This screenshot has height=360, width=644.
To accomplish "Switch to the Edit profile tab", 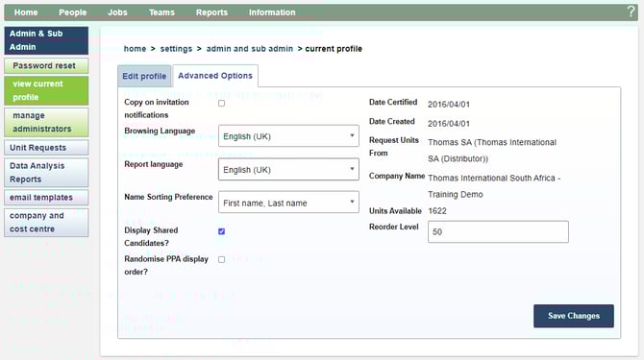I will click(x=144, y=76).
